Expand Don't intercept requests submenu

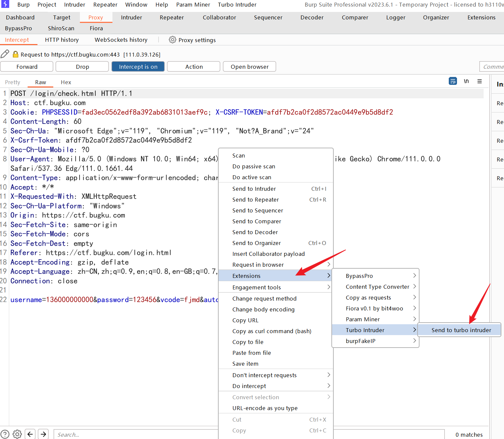[276, 375]
